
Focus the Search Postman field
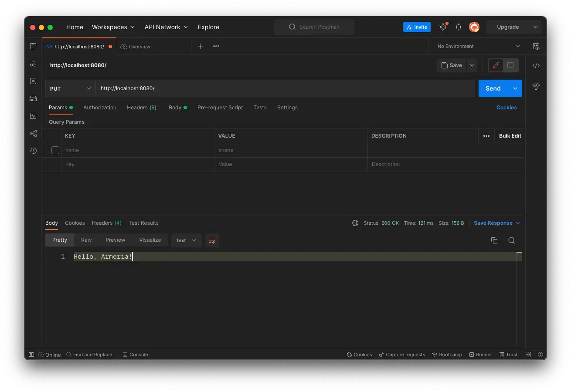314,27
